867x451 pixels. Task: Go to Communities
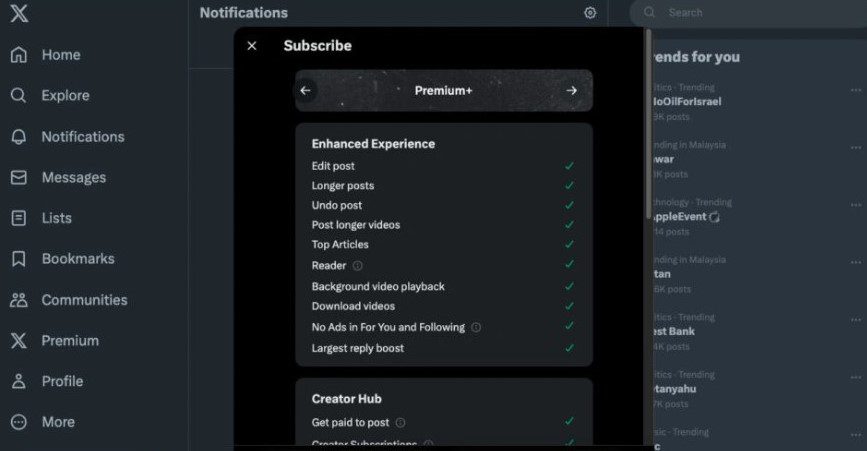pyautogui.click(x=69, y=300)
